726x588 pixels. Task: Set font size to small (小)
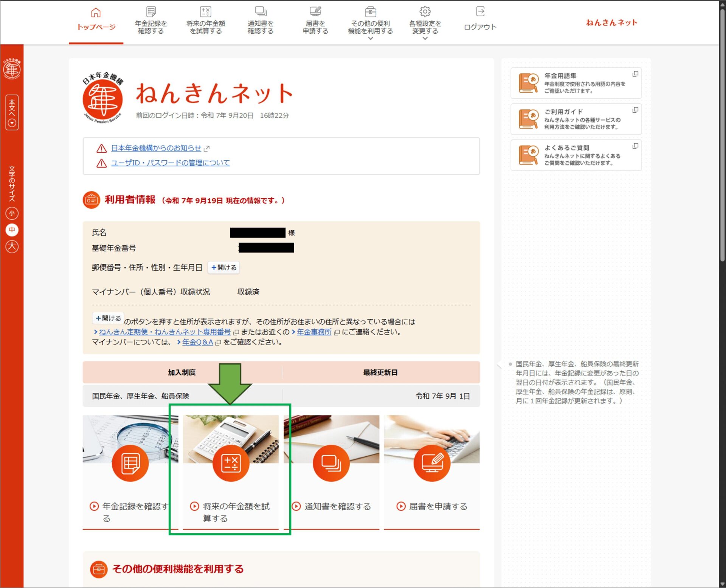pyautogui.click(x=12, y=213)
